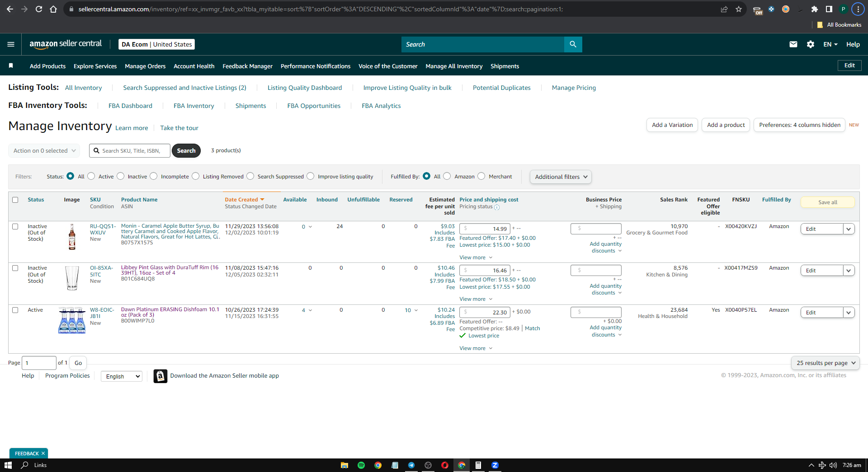
Task: Click the Add a Variation button
Action: [x=672, y=125]
